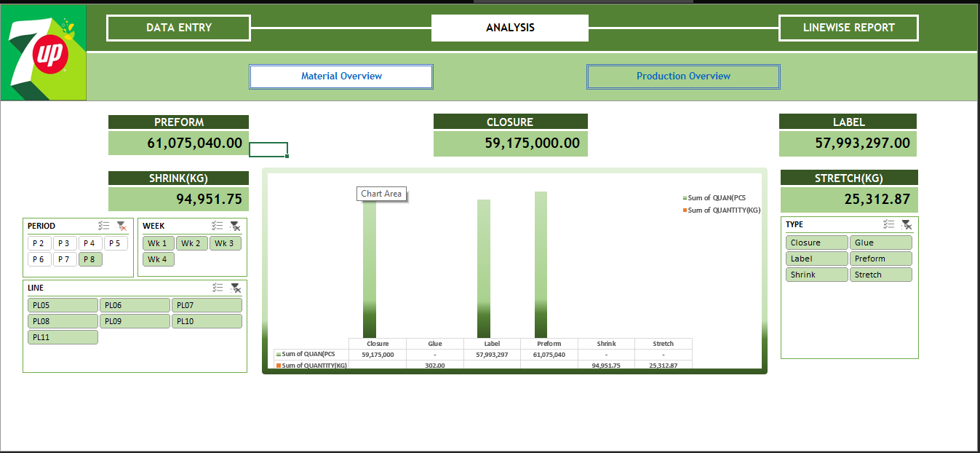Click the Clear Filter icon on WEEK slicer

pyautogui.click(x=235, y=226)
